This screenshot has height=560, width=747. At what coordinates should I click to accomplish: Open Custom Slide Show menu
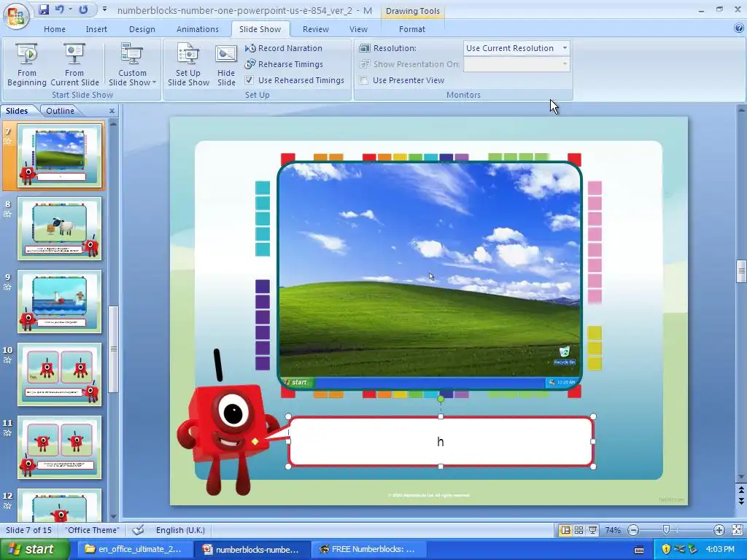point(132,65)
